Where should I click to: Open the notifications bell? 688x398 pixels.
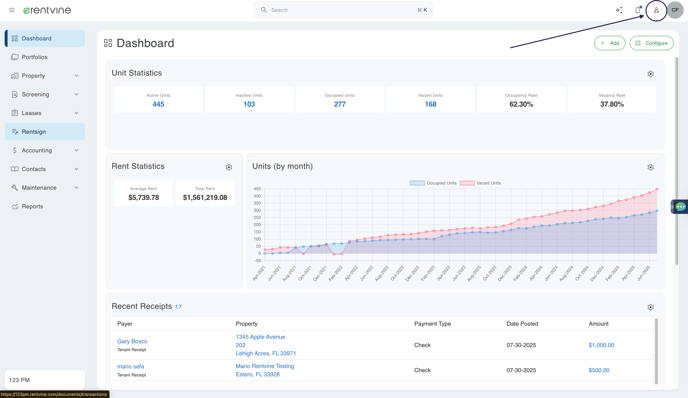[638, 10]
